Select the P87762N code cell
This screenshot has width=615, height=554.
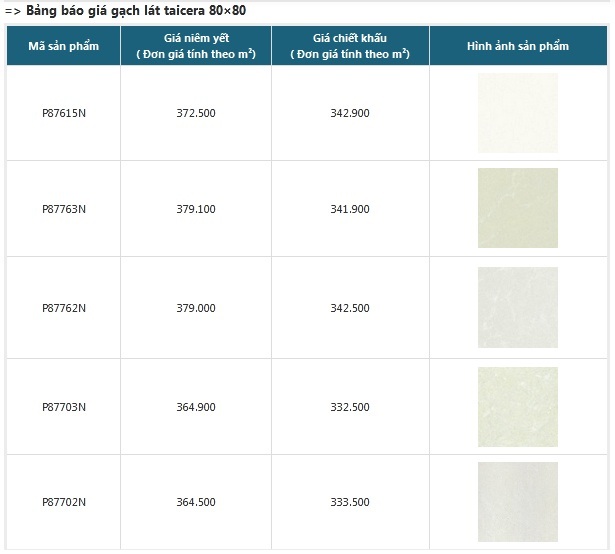click(x=64, y=308)
